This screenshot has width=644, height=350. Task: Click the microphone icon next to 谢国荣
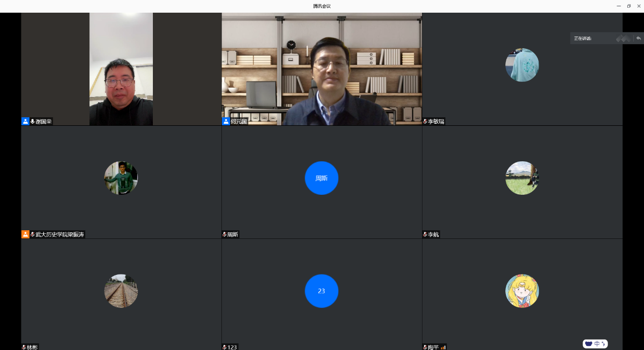click(33, 122)
